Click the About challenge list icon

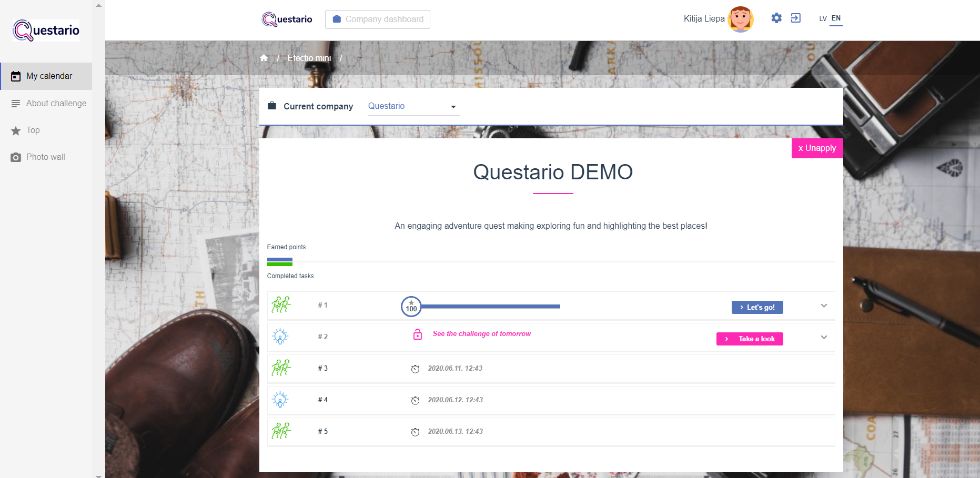tap(16, 104)
